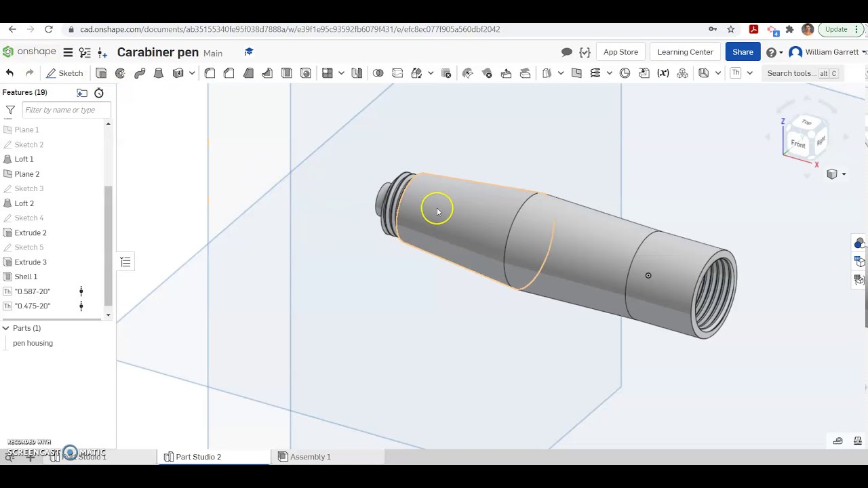The height and width of the screenshot is (488, 868).
Task: Open the William Garrett account menu
Action: (x=828, y=52)
